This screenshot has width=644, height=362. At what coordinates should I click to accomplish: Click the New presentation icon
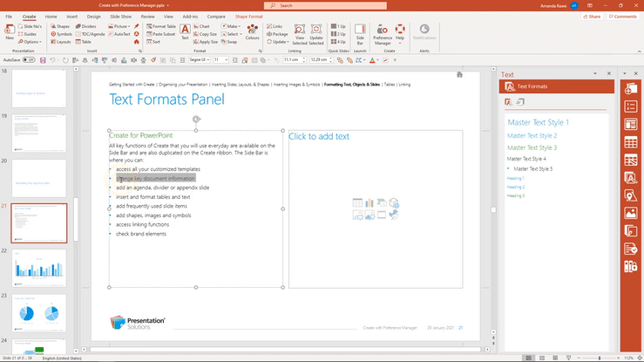click(x=10, y=31)
